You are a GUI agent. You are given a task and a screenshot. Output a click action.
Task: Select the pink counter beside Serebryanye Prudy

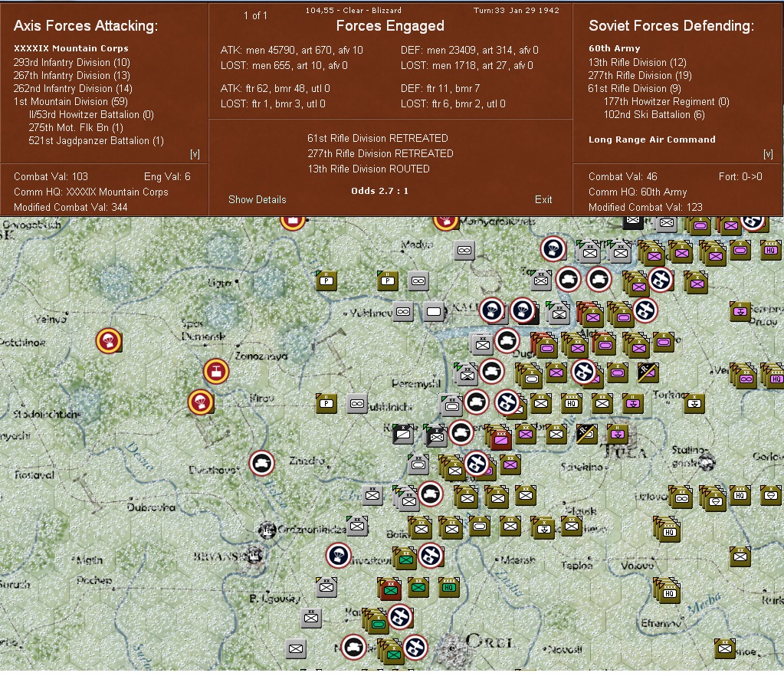coord(740,311)
